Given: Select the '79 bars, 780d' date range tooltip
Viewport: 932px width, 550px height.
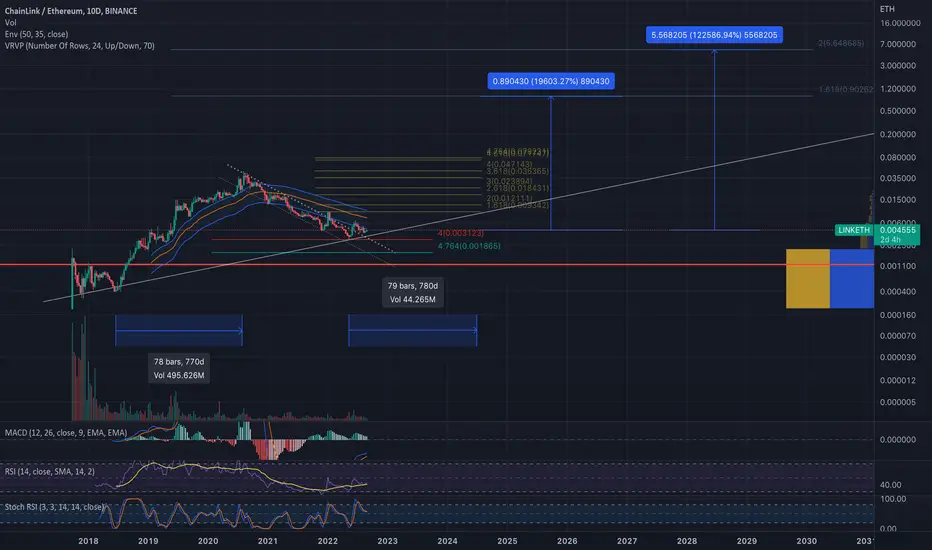Looking at the screenshot, I should pyautogui.click(x=413, y=293).
